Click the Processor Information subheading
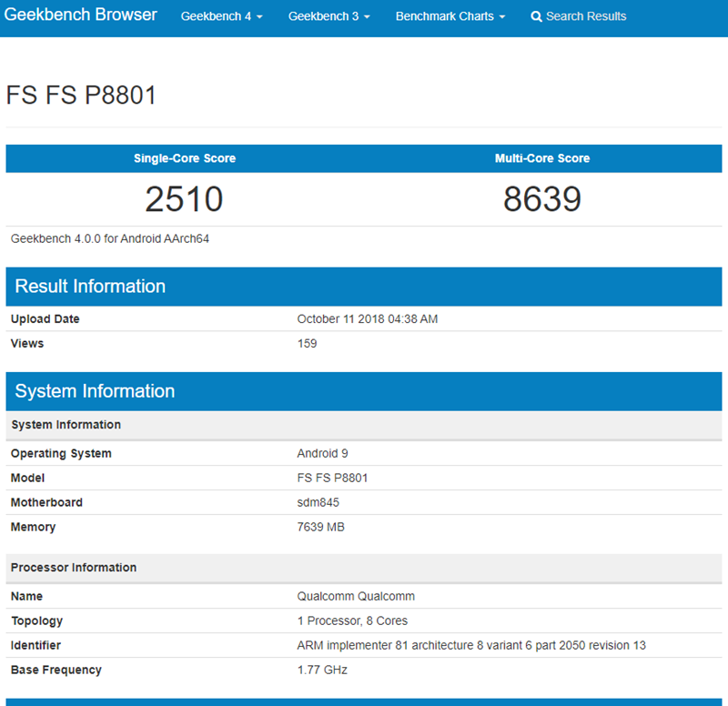This screenshot has width=728, height=706. coord(74,568)
